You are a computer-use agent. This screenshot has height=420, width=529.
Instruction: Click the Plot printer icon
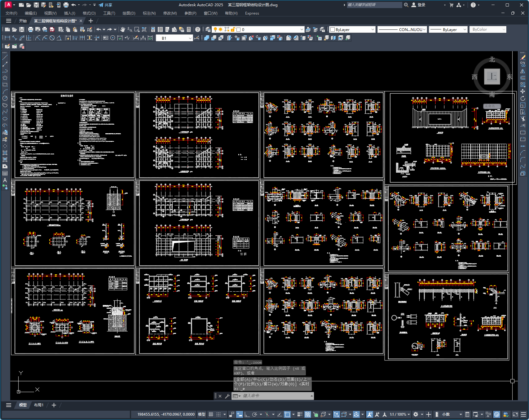pyautogui.click(x=30, y=29)
